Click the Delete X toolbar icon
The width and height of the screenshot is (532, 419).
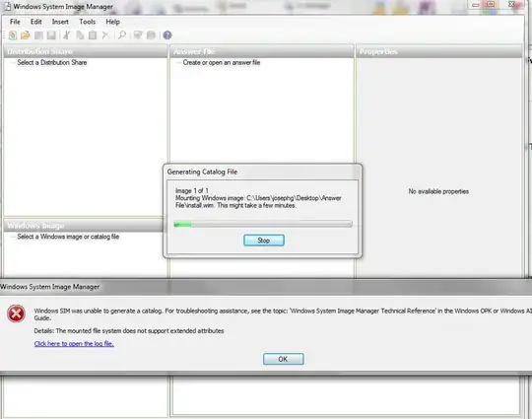[105, 35]
